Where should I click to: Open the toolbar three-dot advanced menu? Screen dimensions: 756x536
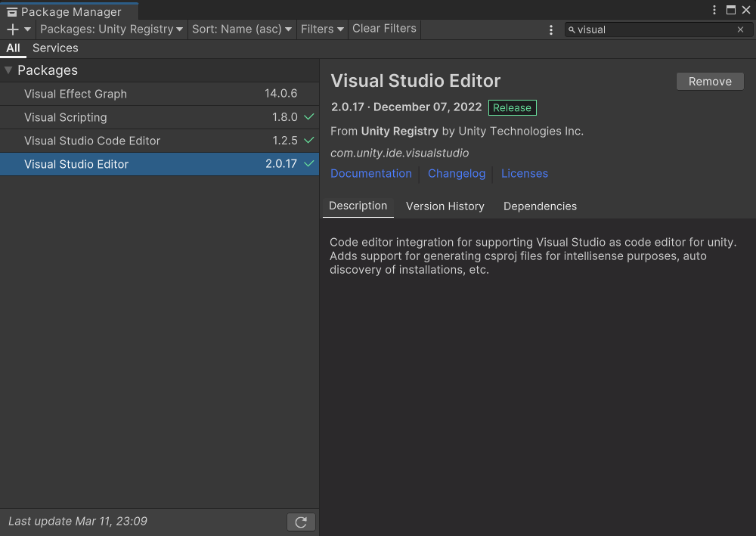[x=551, y=29]
